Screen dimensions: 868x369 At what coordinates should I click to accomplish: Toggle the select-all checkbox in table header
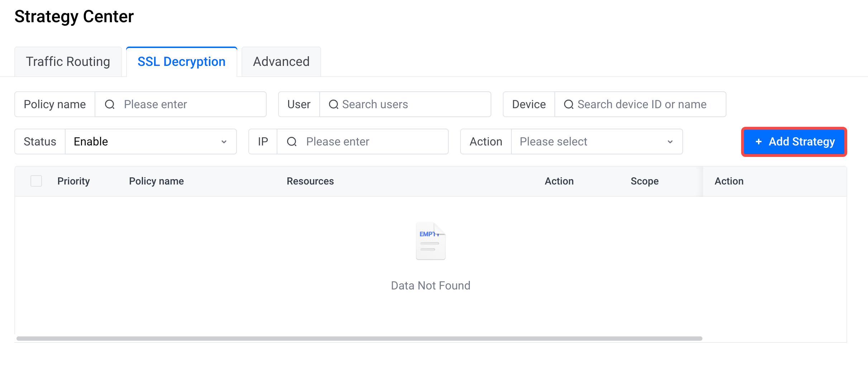(x=36, y=181)
